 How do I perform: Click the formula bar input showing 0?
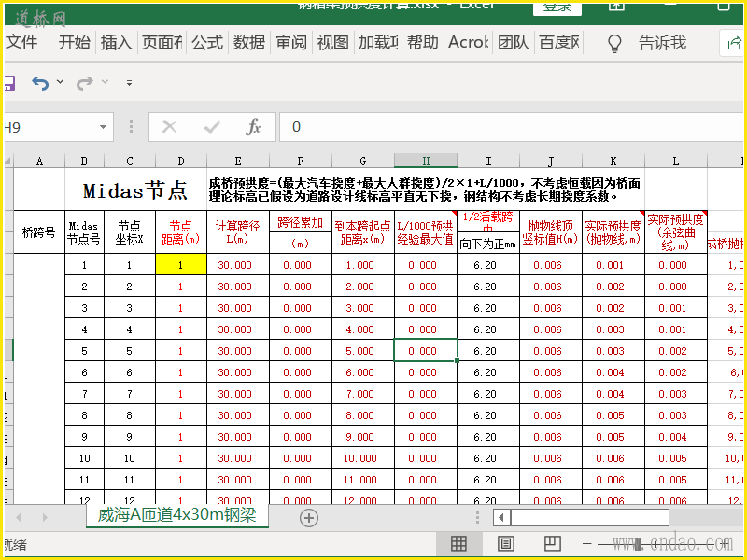coord(513,127)
